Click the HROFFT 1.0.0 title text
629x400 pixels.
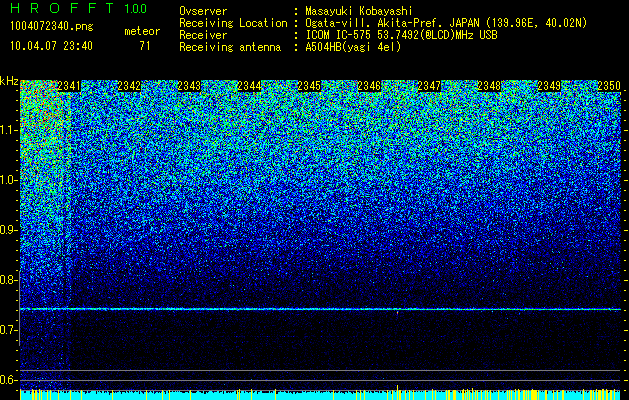[79, 8]
